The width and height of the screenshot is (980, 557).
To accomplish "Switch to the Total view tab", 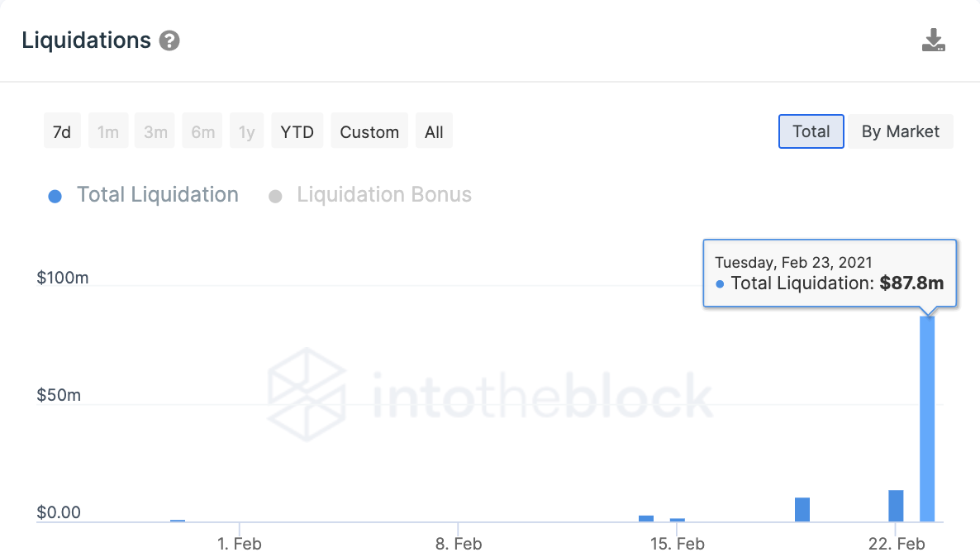I will (811, 131).
